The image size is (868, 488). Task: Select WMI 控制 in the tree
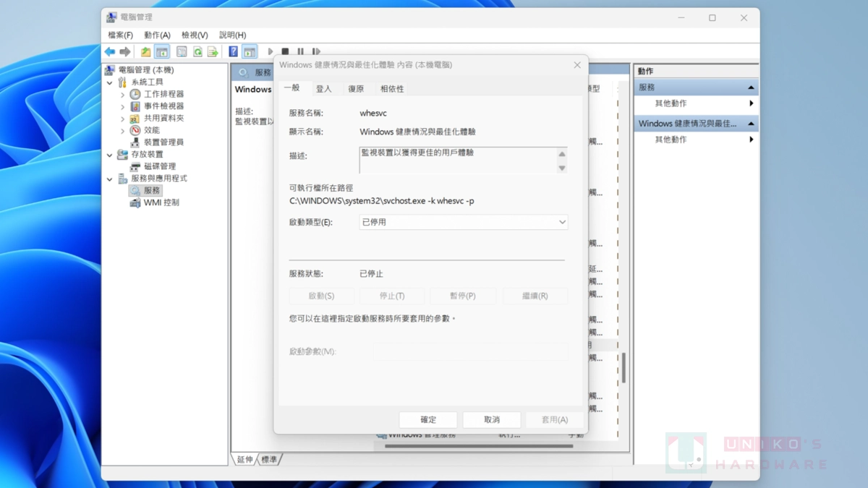tap(161, 202)
